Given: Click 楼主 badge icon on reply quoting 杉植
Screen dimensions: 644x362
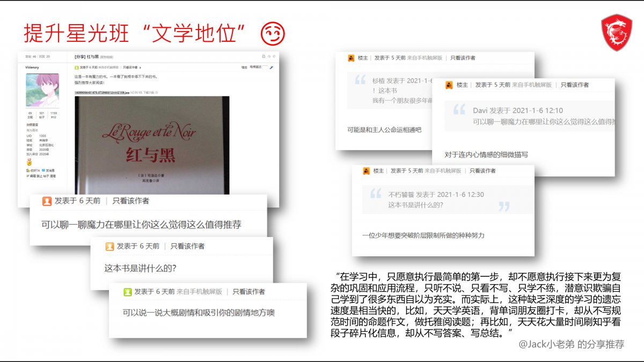Looking at the screenshot, I should pos(351,58).
